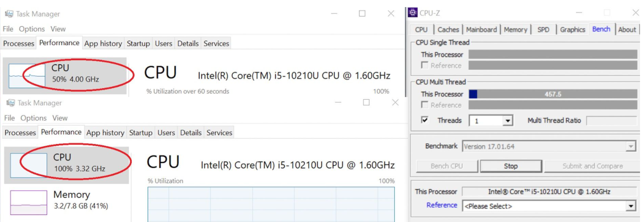This screenshot has height=222, width=644.
Task: Switch to Startup tab in lower Task Manager
Action: [x=141, y=132]
